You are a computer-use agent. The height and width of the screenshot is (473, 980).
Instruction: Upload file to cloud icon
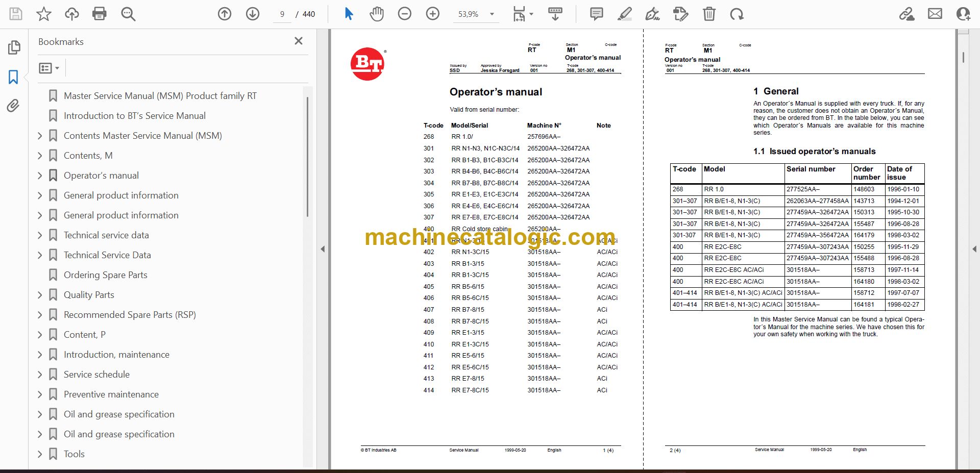point(71,14)
